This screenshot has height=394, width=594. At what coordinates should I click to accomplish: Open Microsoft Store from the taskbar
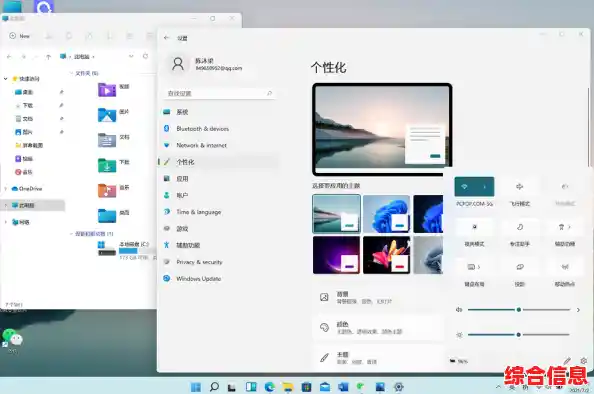click(306, 387)
